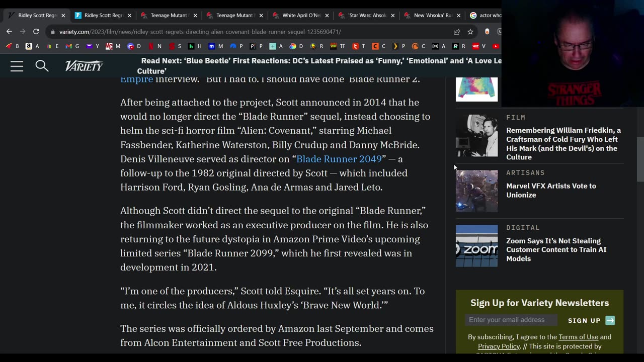644x362 pixels.
Task: Open the Crunchyroll bookmark labeled C
Action: (419, 46)
